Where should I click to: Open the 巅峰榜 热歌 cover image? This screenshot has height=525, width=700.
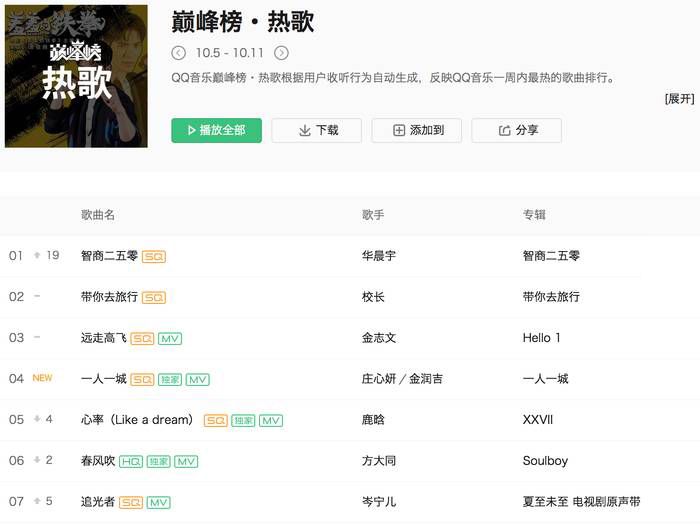tap(76, 76)
